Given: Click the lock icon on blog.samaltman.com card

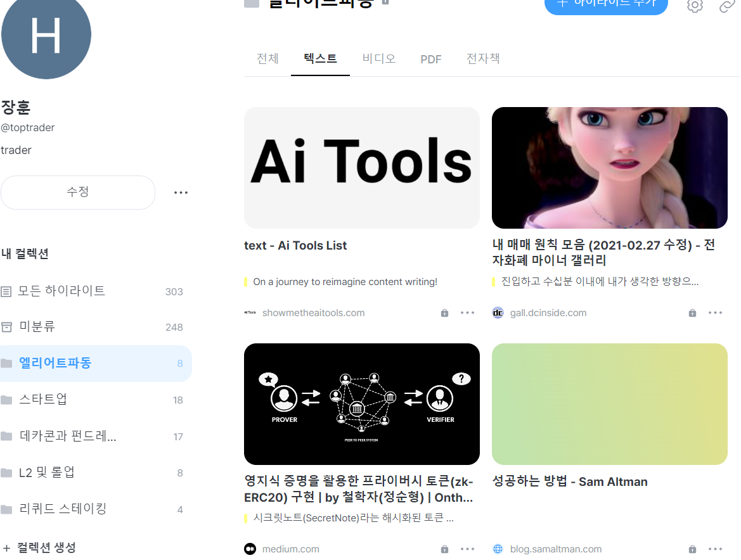Looking at the screenshot, I should [692, 549].
